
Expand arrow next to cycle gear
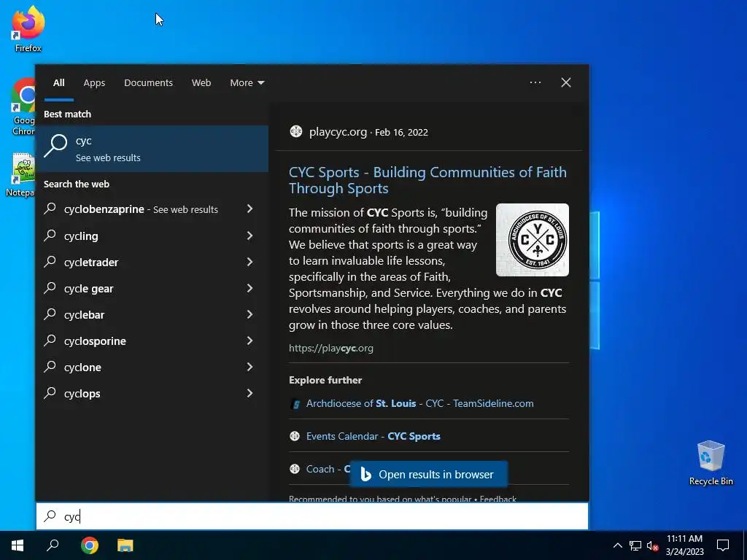[249, 288]
